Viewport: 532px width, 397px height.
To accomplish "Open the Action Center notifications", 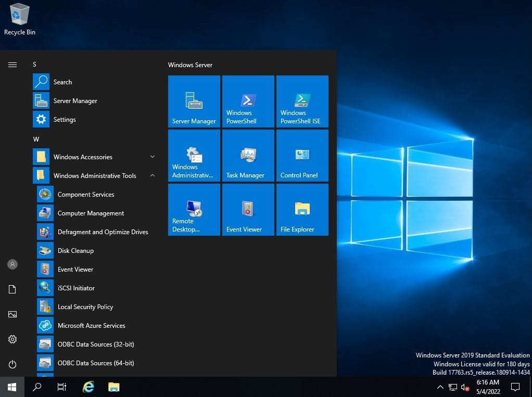I will (515, 387).
